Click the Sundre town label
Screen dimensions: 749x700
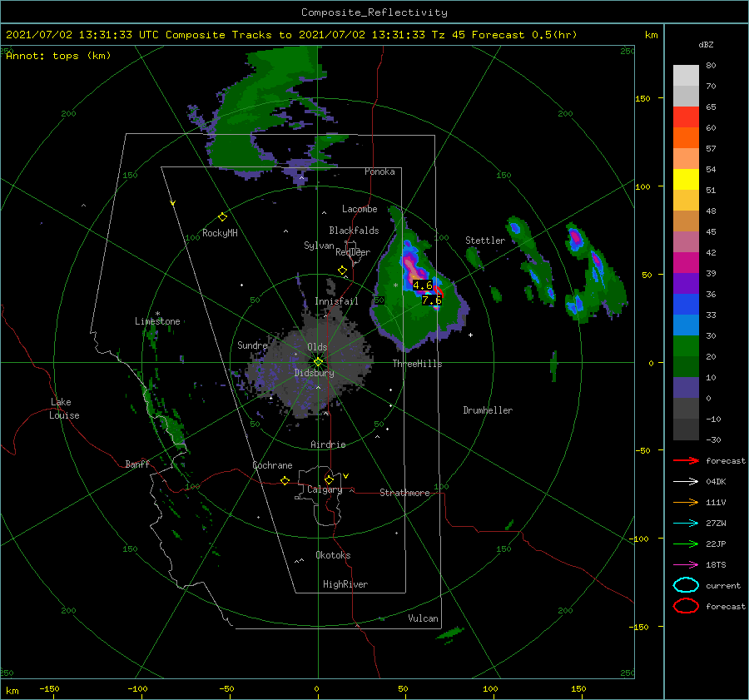(x=252, y=345)
